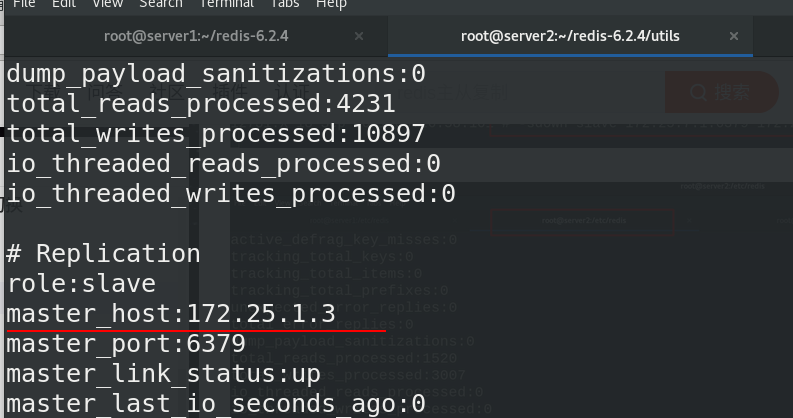This screenshot has width=793, height=418.
Task: Click the dump_payload_sanitizations:0 line
Action: 216,74
